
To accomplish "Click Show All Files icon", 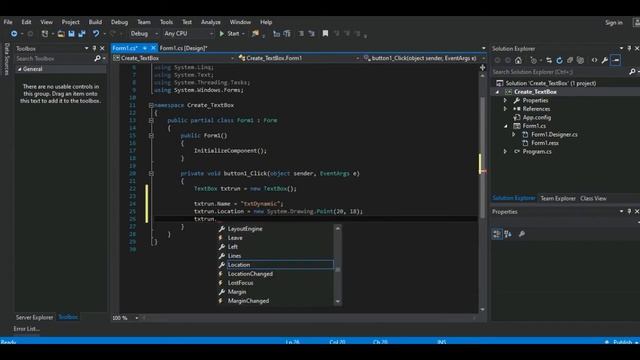I will [x=580, y=60].
